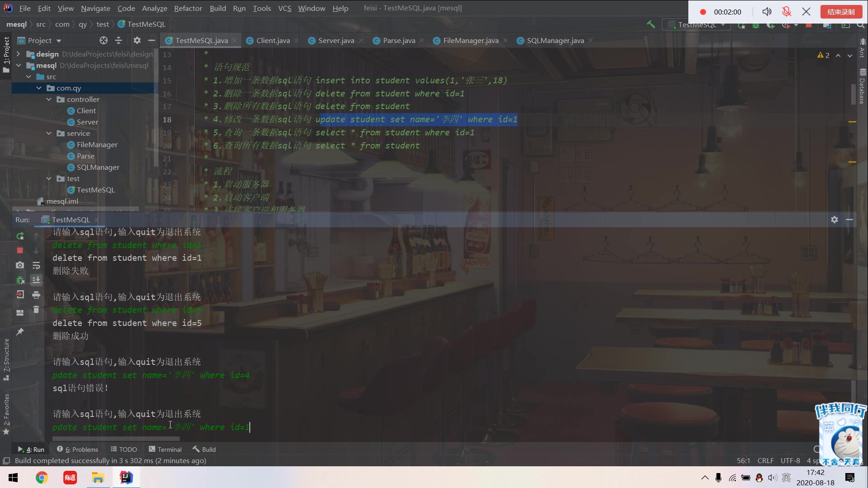Collapse the com.qy package
This screenshot has width=868, height=488.
click(38, 88)
